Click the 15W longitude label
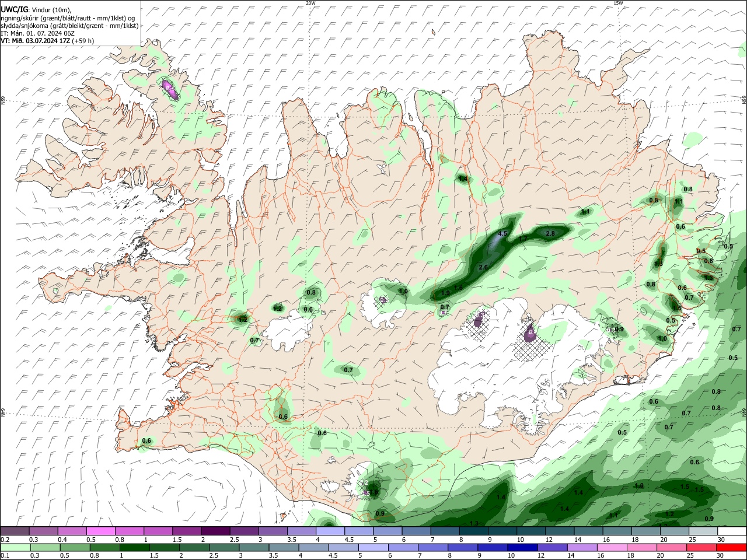This screenshot has height=560, width=747. coord(617,3)
